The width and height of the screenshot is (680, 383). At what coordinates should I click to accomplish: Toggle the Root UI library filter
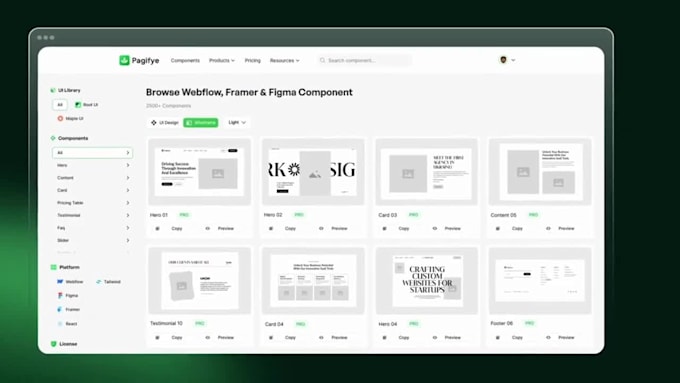tap(87, 105)
